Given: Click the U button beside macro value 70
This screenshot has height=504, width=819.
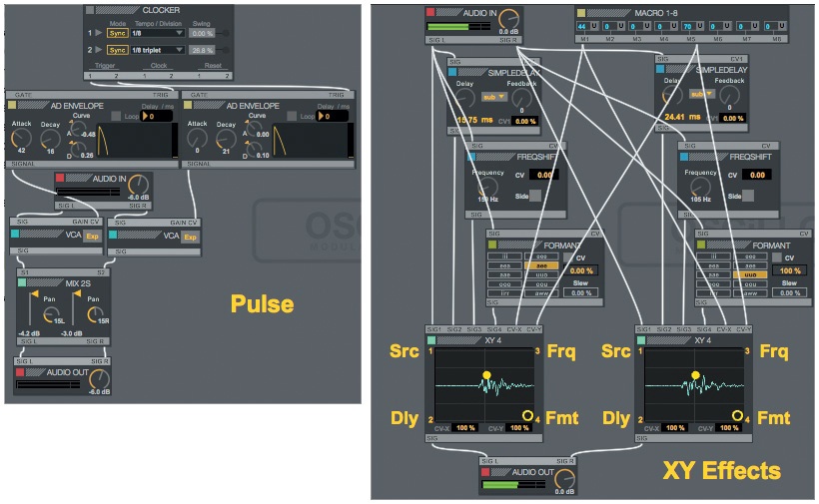Looking at the screenshot, I should (699, 26).
